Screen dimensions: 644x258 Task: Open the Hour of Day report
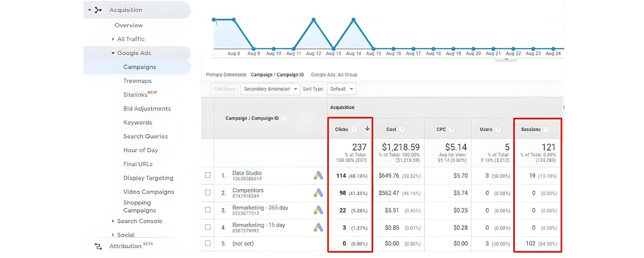pyautogui.click(x=141, y=150)
